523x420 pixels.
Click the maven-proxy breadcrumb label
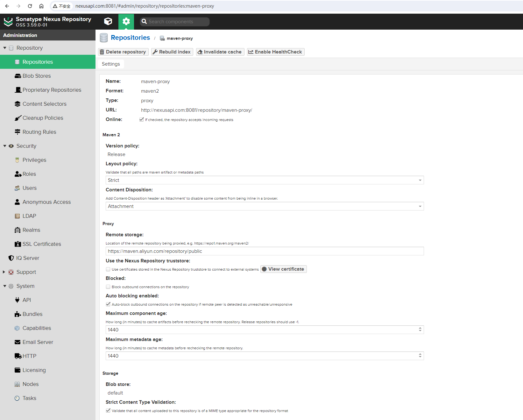pos(180,39)
